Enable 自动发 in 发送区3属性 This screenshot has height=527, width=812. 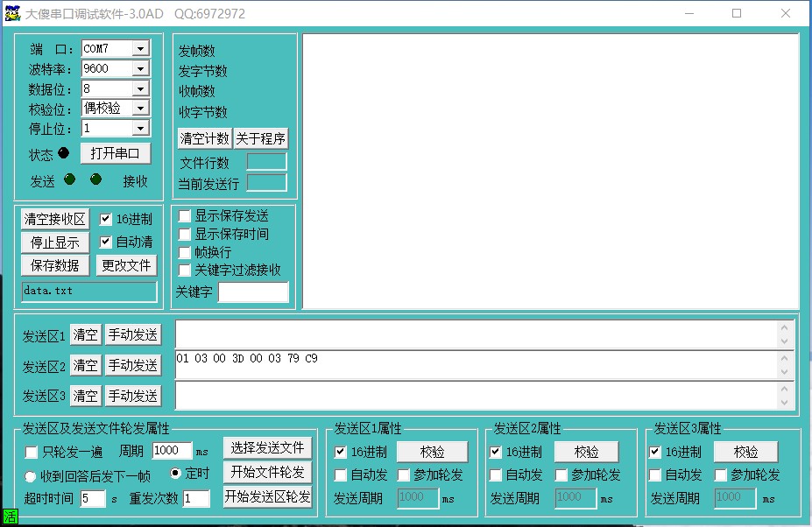pos(654,474)
